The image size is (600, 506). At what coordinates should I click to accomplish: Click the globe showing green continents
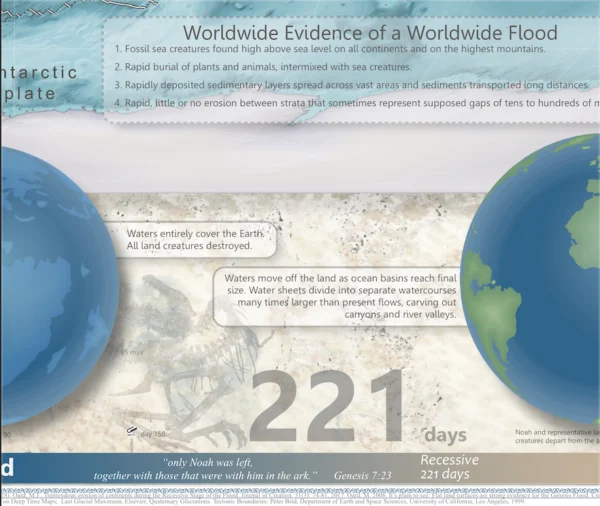pos(532,279)
